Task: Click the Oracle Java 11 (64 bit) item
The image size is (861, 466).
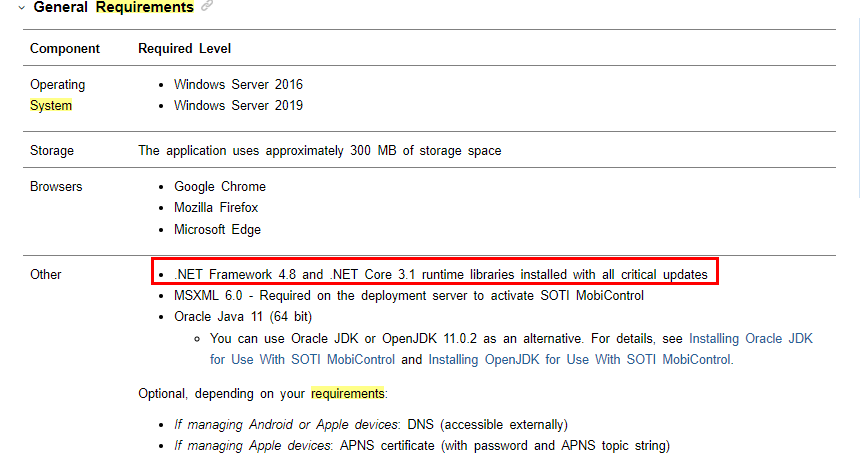Action: click(241, 317)
